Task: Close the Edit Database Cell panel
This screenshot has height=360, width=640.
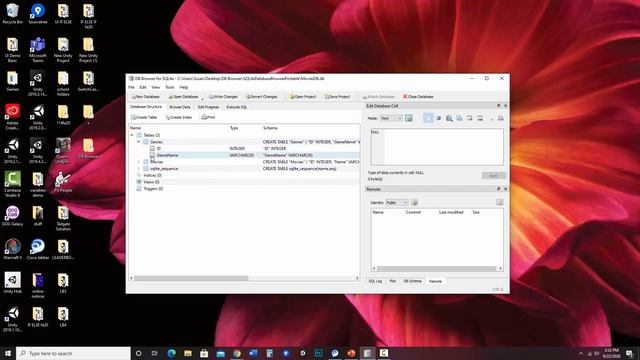Action: click(x=505, y=106)
